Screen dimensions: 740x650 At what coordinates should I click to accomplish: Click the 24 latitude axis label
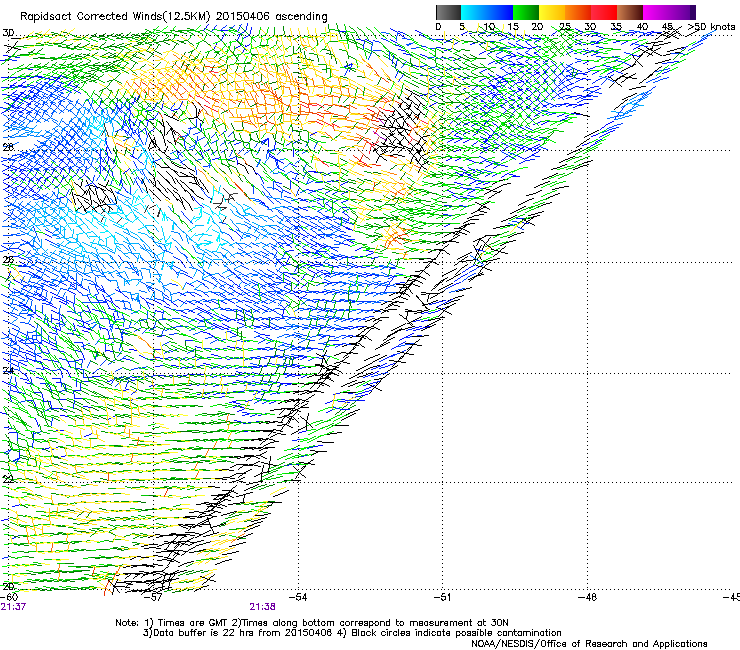(8, 371)
